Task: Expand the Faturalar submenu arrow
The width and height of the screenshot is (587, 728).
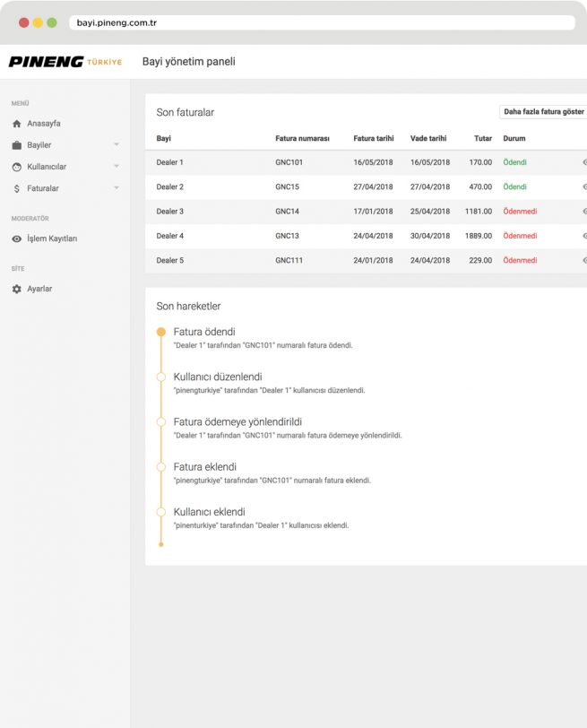Action: point(116,188)
